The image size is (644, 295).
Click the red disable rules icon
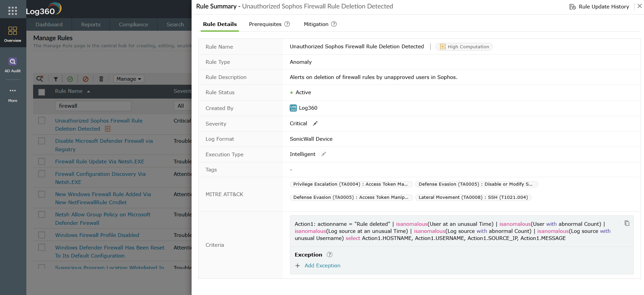(x=86, y=79)
